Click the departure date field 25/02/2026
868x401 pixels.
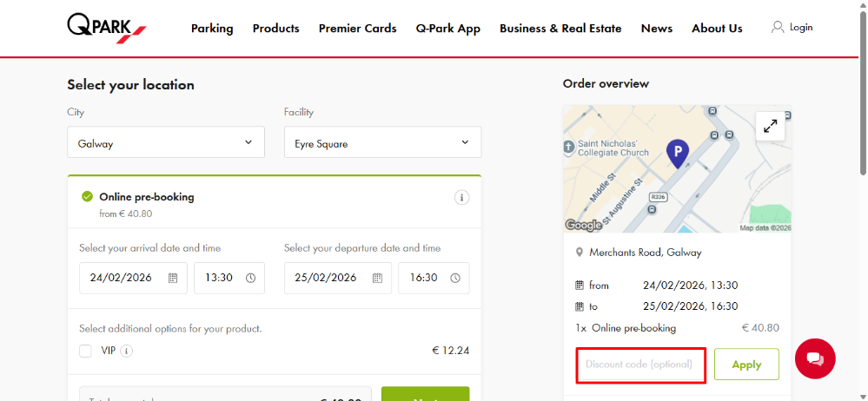(338, 278)
